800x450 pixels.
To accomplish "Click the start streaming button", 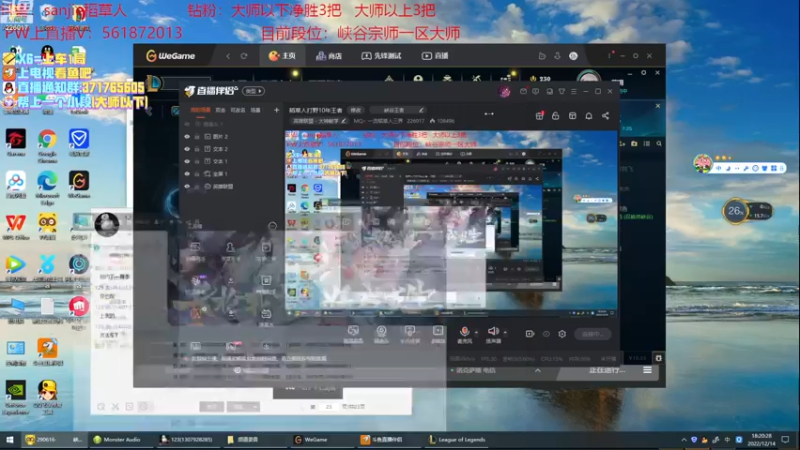I will coord(592,334).
